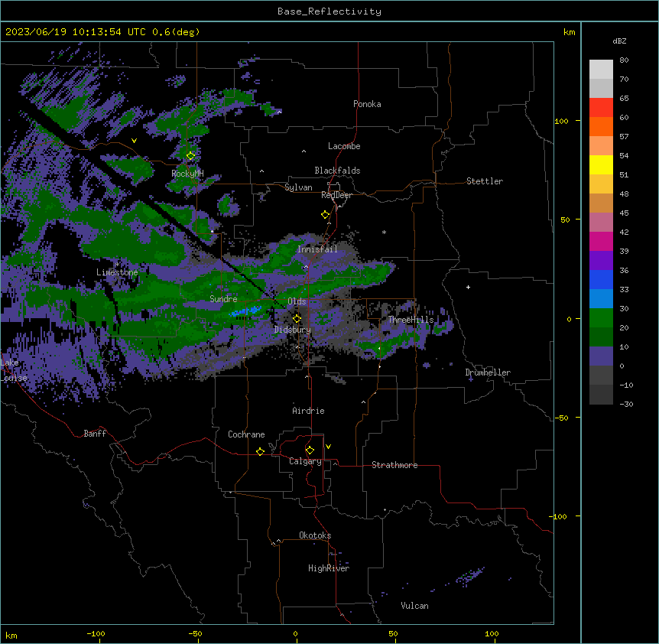Click the -100 tick on right axis

(x=558, y=516)
